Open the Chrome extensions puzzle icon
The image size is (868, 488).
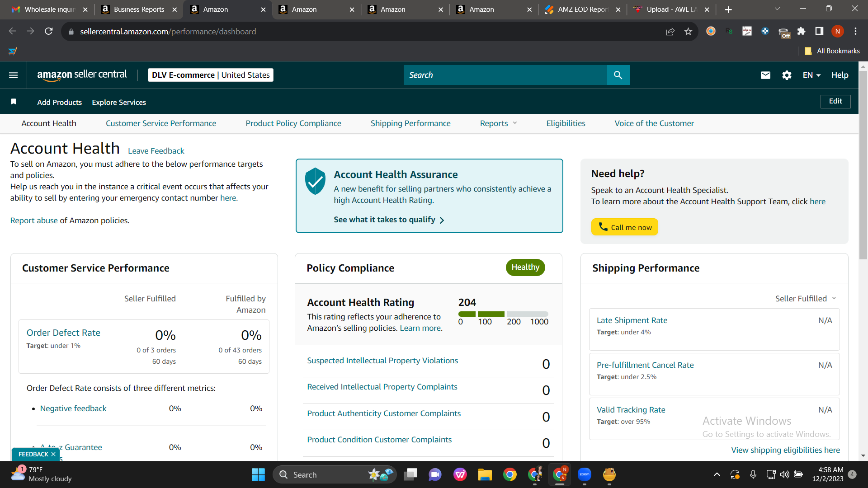click(801, 31)
